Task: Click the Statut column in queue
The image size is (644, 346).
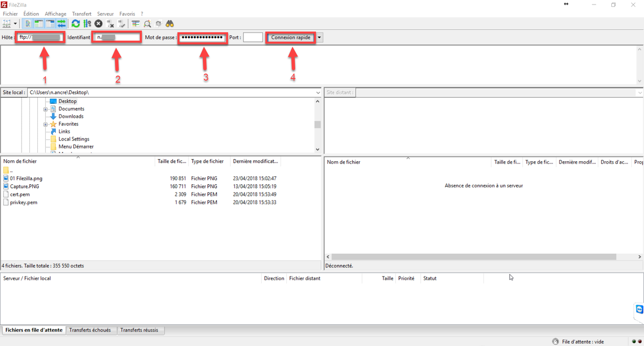Action: point(452,278)
